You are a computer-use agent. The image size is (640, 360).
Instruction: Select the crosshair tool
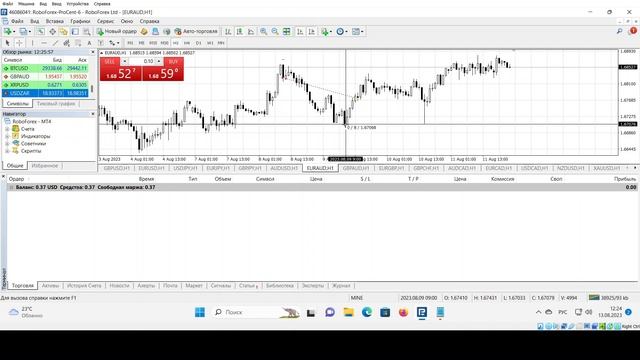pyautogui.click(x=19, y=43)
